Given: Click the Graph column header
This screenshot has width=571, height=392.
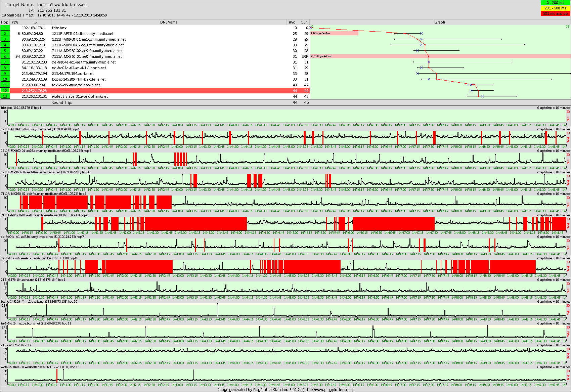Looking at the screenshot, I should tap(439, 22).
